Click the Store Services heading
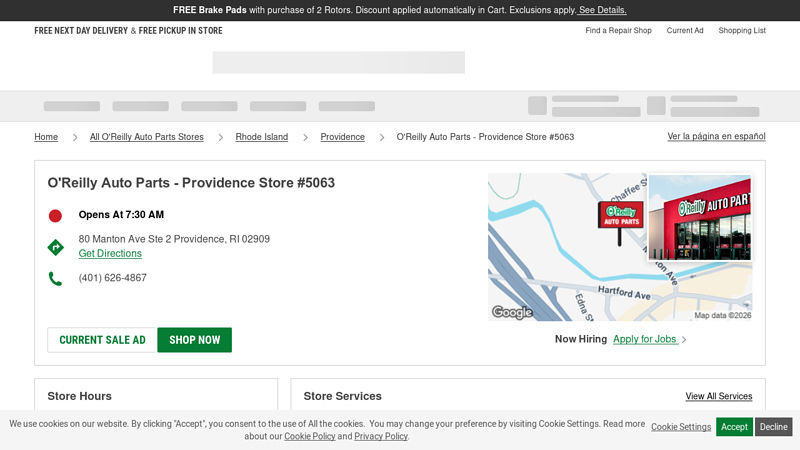This screenshot has height=450, width=800. tap(342, 396)
